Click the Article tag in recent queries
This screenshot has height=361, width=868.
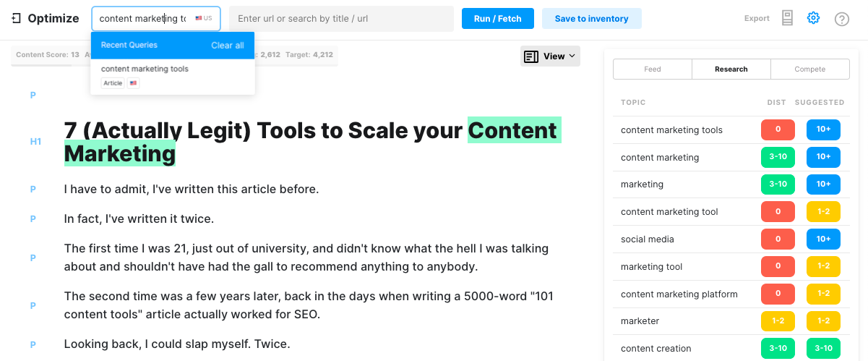click(x=113, y=83)
